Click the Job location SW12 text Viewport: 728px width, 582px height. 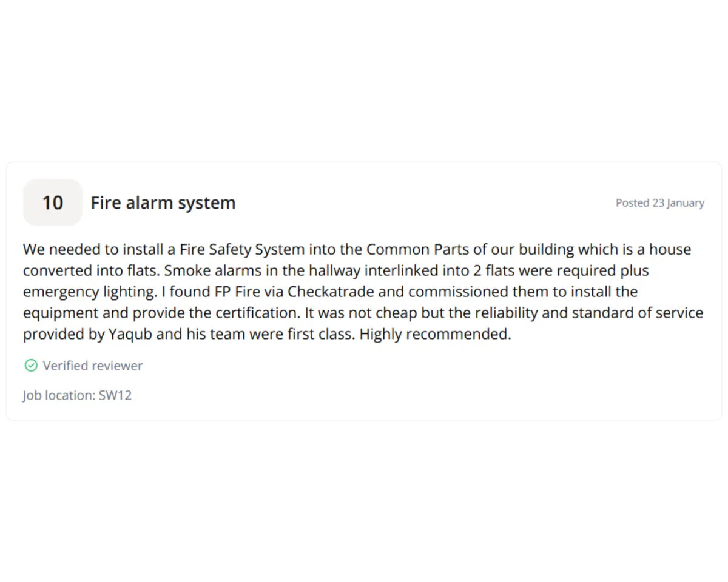pos(77,395)
